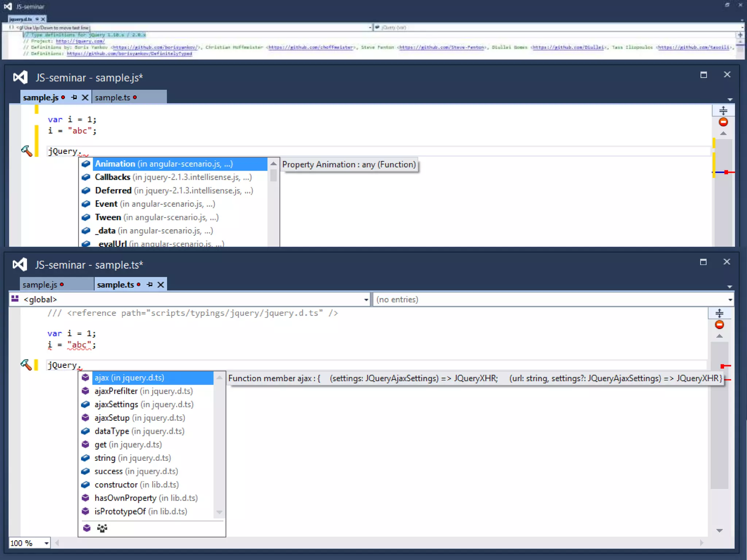Image resolution: width=747 pixels, height=560 pixels.
Task: Click the red error indicator in sample.js window
Action: [x=723, y=122]
